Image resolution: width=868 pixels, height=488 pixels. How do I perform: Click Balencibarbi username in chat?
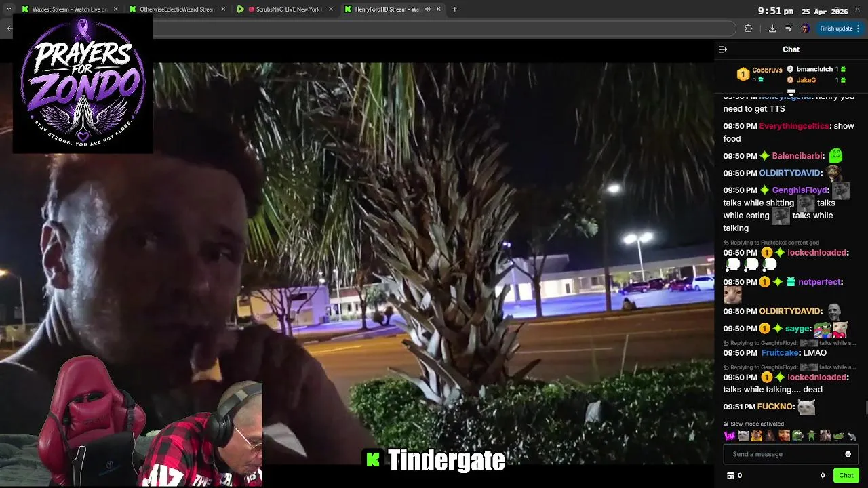tap(797, 156)
